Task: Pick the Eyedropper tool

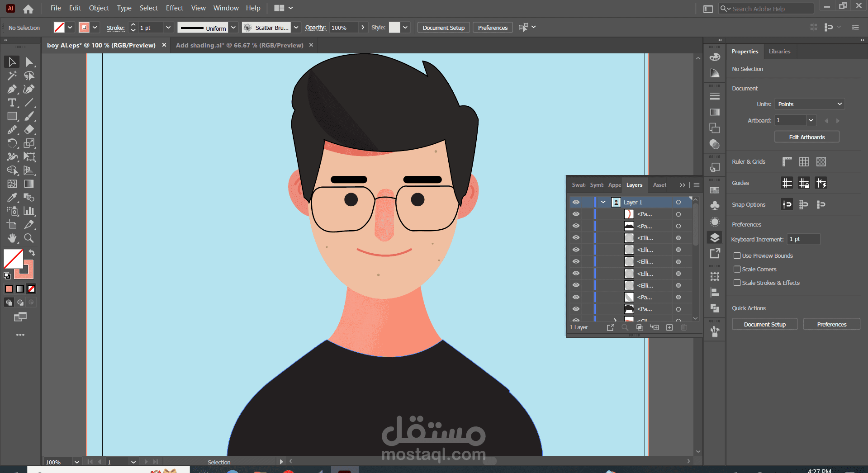Action: 12,198
